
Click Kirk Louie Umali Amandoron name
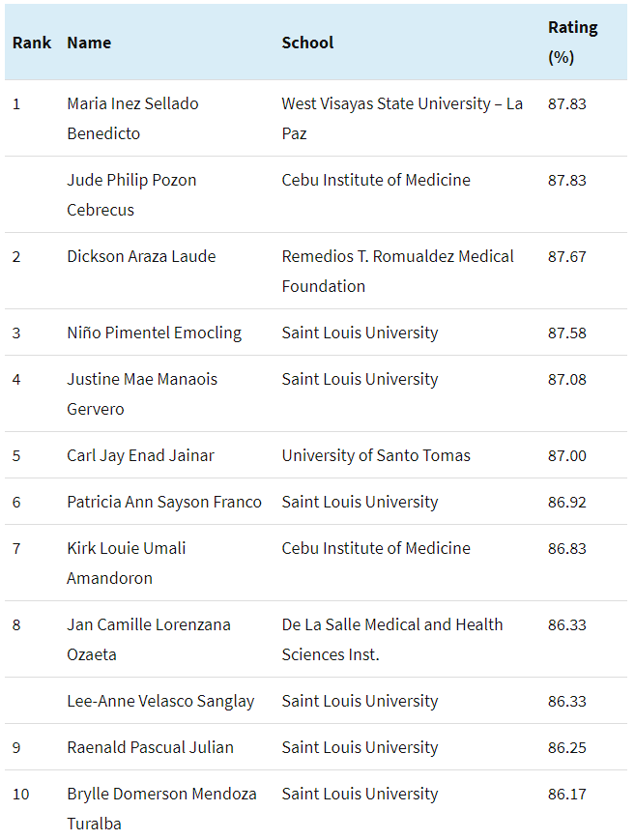click(x=126, y=563)
